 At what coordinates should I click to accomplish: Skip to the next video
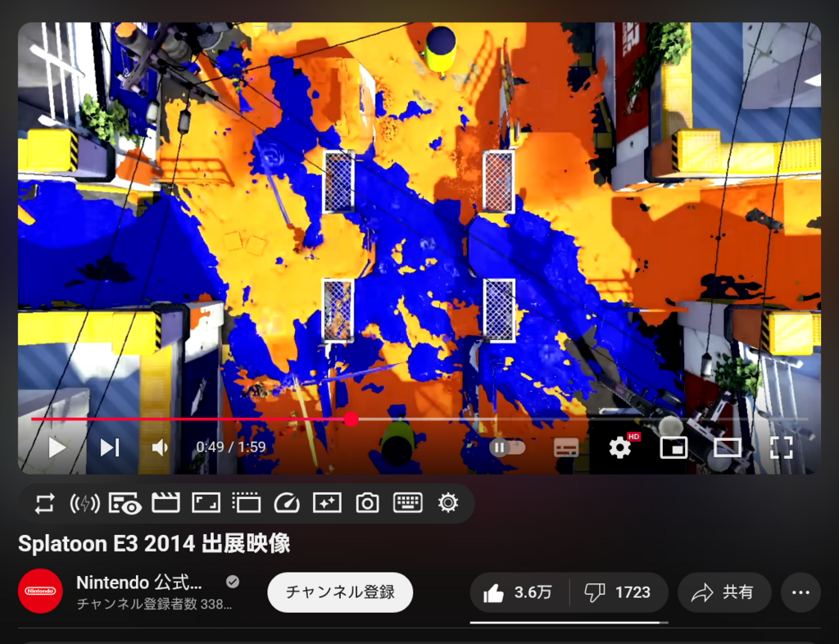[x=110, y=447]
